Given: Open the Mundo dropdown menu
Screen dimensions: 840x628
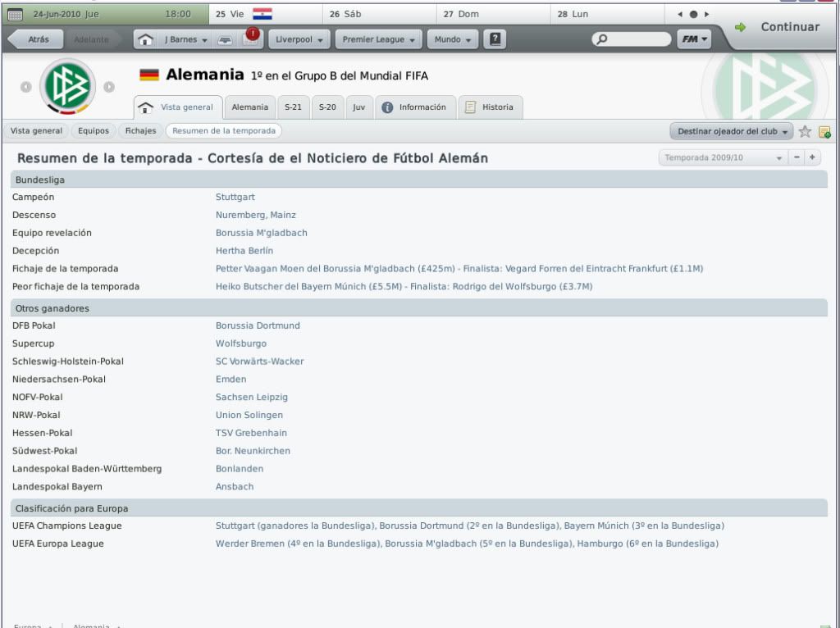Looking at the screenshot, I should (x=453, y=39).
